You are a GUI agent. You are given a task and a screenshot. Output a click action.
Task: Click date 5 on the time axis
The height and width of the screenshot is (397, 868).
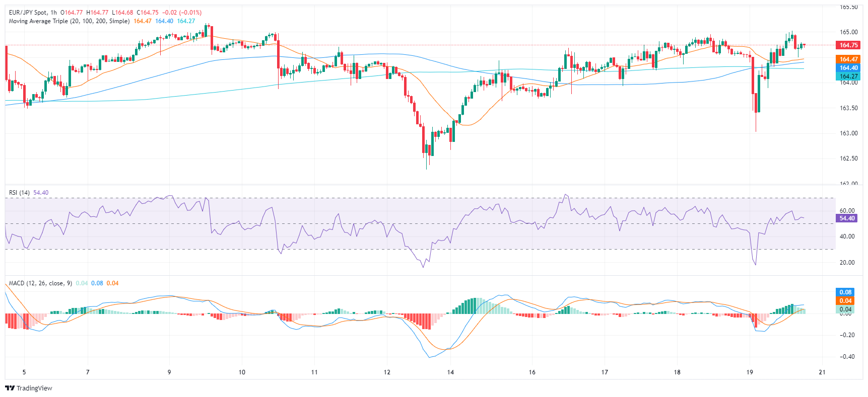(x=24, y=372)
